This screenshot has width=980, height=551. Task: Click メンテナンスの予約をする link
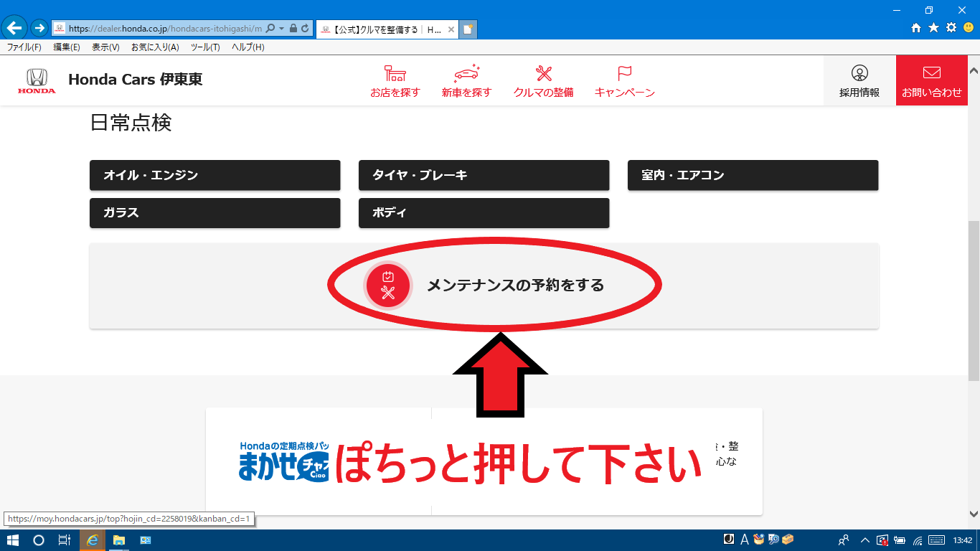tap(515, 286)
